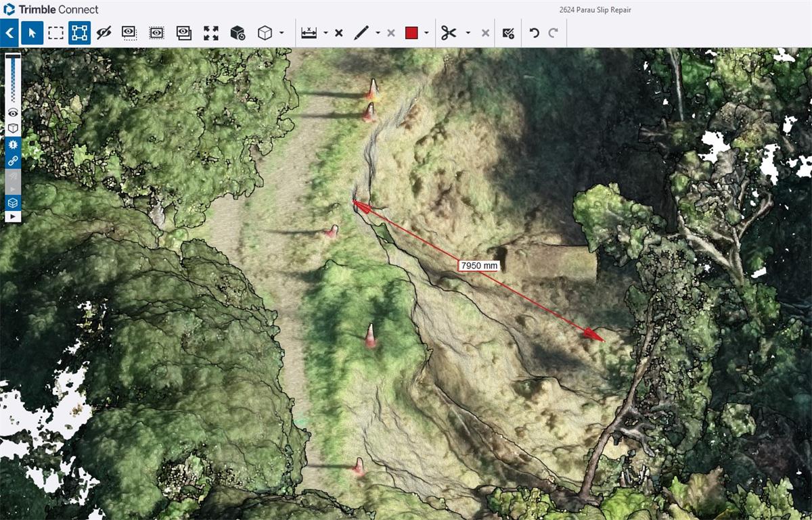Expand the left sidebar with bottom arrow

(x=13, y=216)
